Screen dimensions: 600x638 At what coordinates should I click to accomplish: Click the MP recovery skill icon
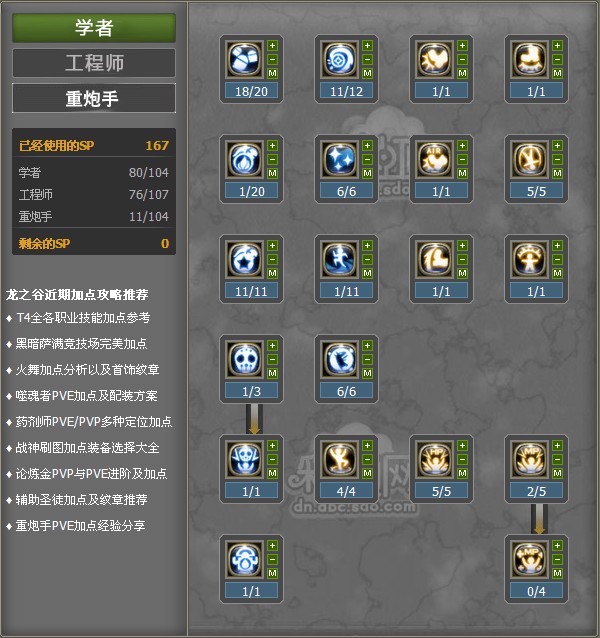coord(530,459)
